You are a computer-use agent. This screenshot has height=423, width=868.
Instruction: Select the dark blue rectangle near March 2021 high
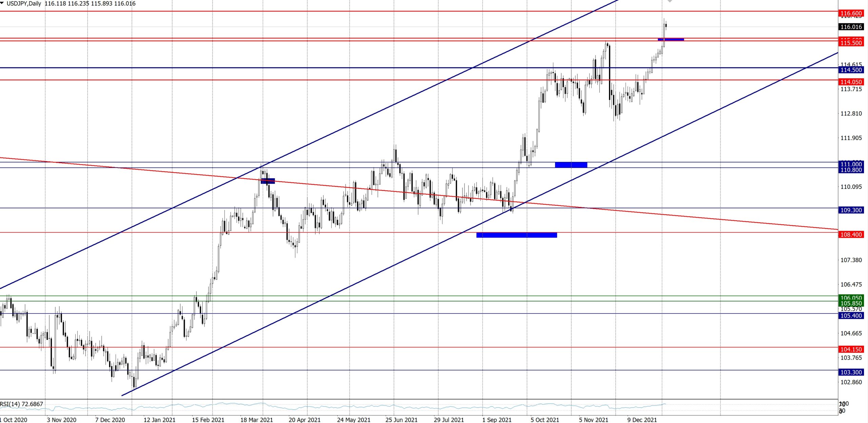click(x=268, y=181)
